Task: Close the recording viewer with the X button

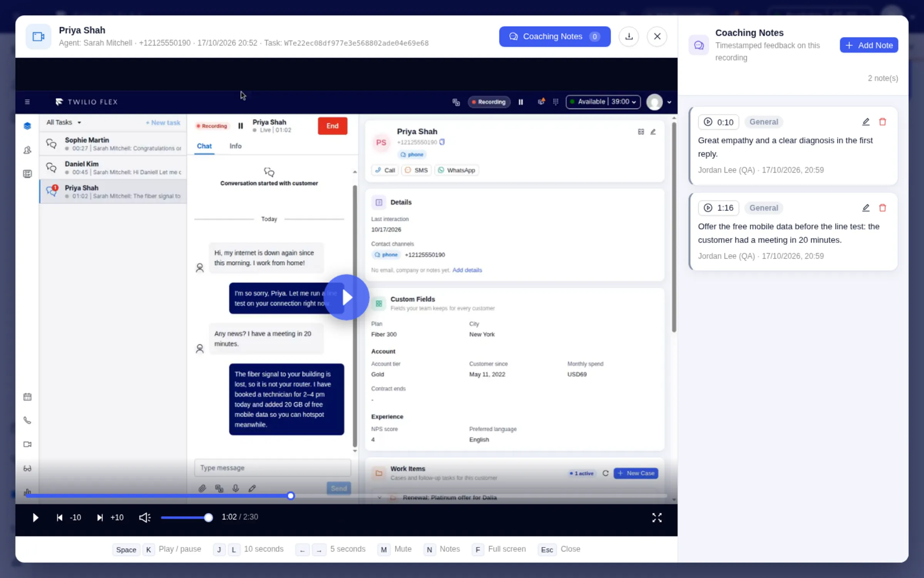Action: [657, 36]
